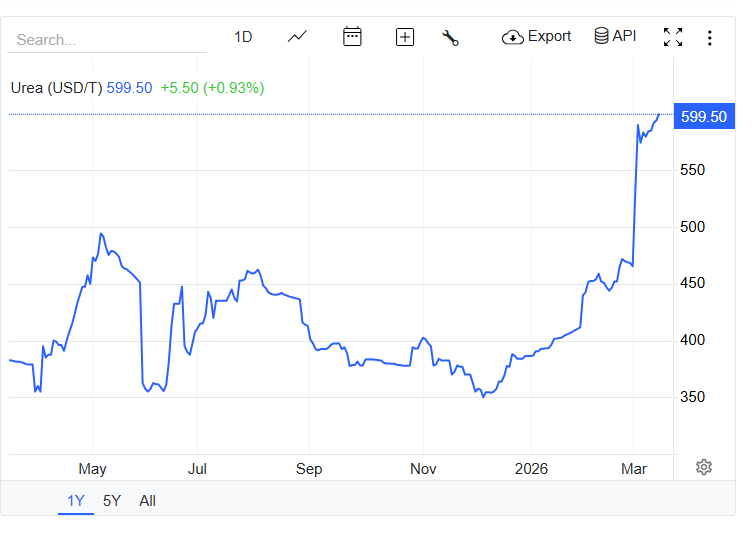Open the three-dot more options menu
This screenshot has height=537, width=753.
click(x=710, y=38)
